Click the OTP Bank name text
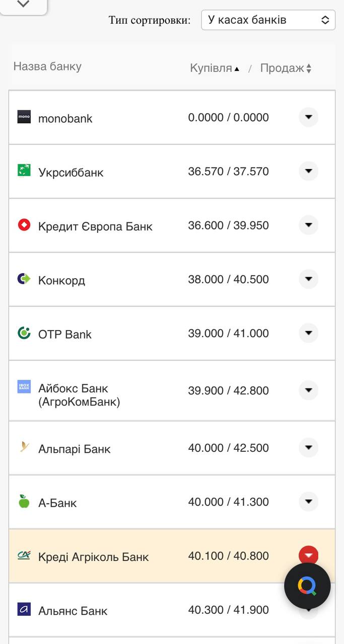The height and width of the screenshot is (644, 344). click(64, 333)
